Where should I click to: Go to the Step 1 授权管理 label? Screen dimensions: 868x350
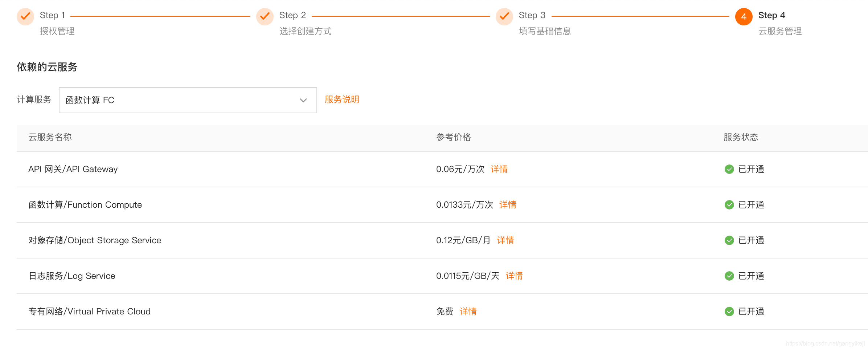pyautogui.click(x=57, y=31)
